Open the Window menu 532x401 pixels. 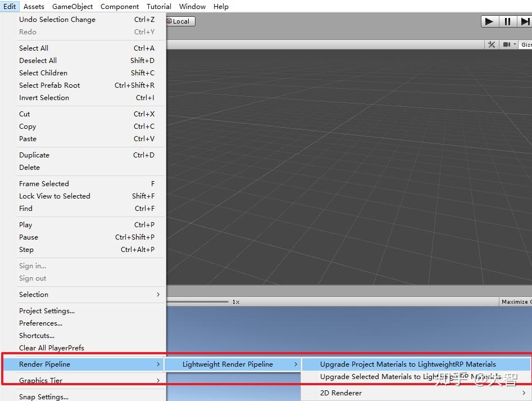[x=192, y=6]
